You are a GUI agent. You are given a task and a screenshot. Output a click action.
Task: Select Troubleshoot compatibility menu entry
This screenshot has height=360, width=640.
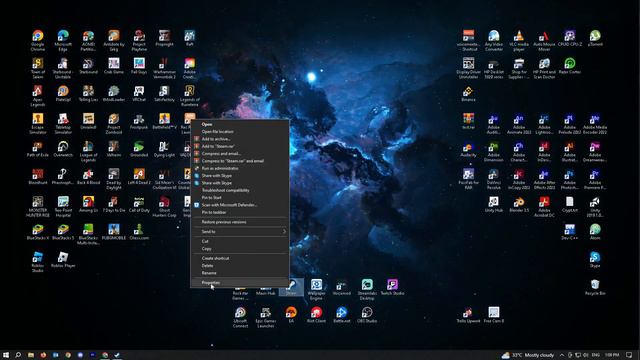coord(240,190)
